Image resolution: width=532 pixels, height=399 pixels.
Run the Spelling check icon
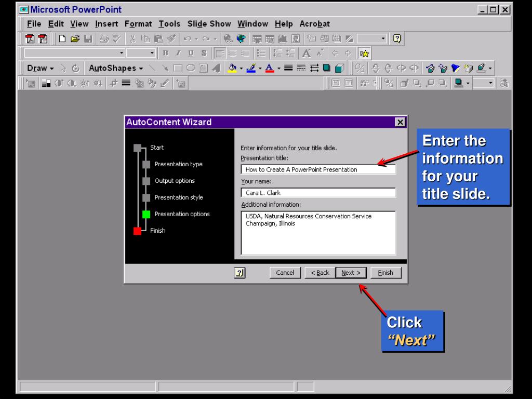(117, 38)
